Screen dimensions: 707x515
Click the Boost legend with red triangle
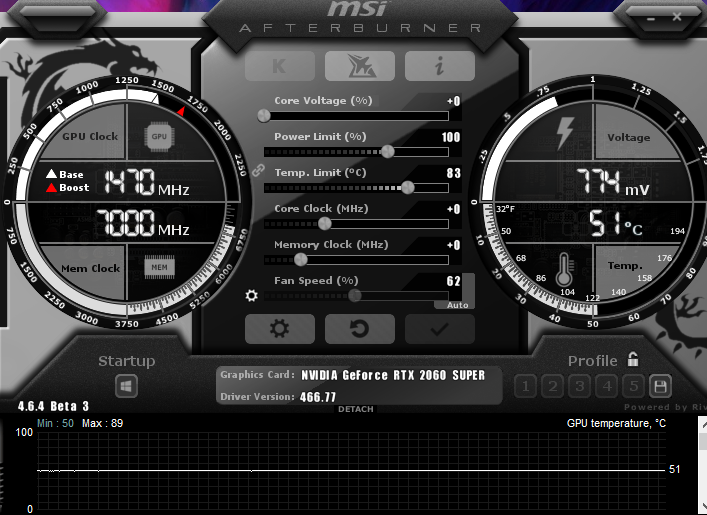point(68,188)
